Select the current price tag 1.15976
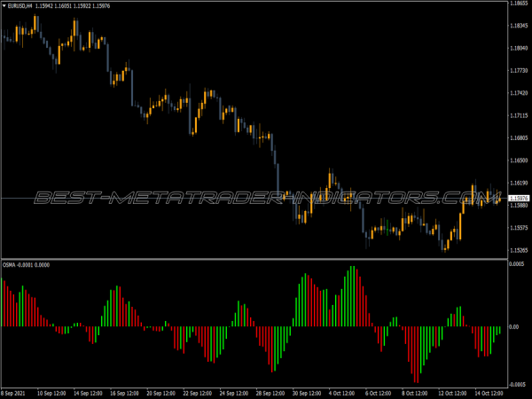 519,198
